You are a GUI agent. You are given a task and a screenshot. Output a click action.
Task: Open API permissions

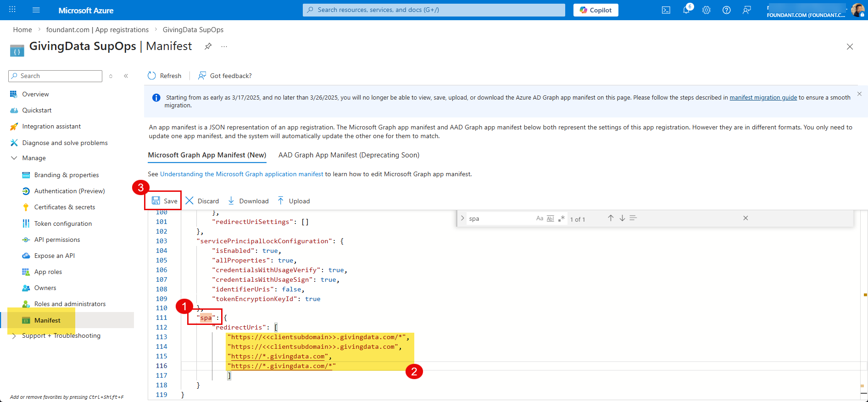(x=57, y=240)
